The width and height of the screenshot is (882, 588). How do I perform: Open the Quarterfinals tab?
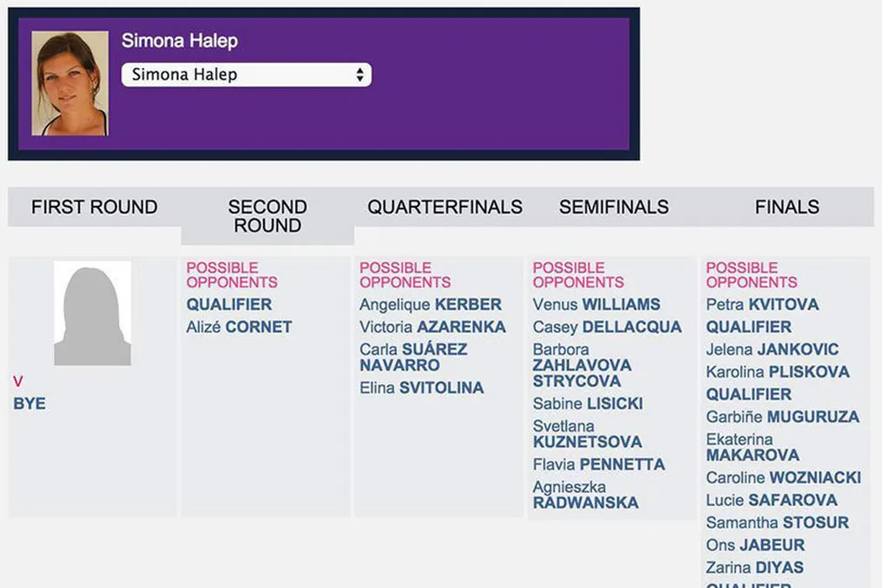point(444,207)
